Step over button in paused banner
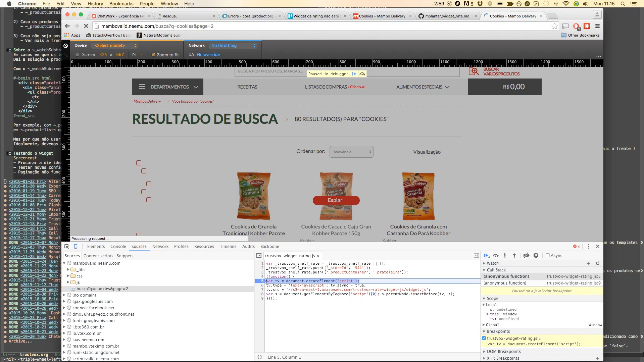The width and height of the screenshot is (644, 362). tap(362, 74)
